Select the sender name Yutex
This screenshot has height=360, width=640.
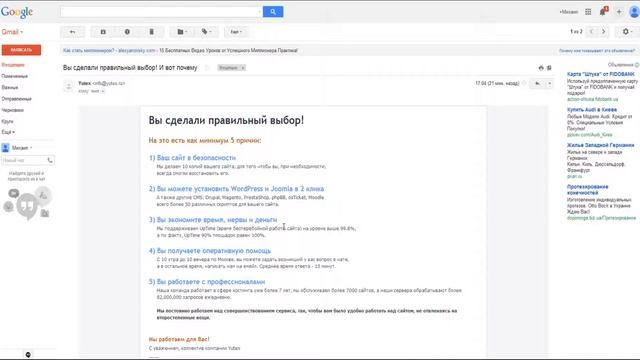click(84, 83)
